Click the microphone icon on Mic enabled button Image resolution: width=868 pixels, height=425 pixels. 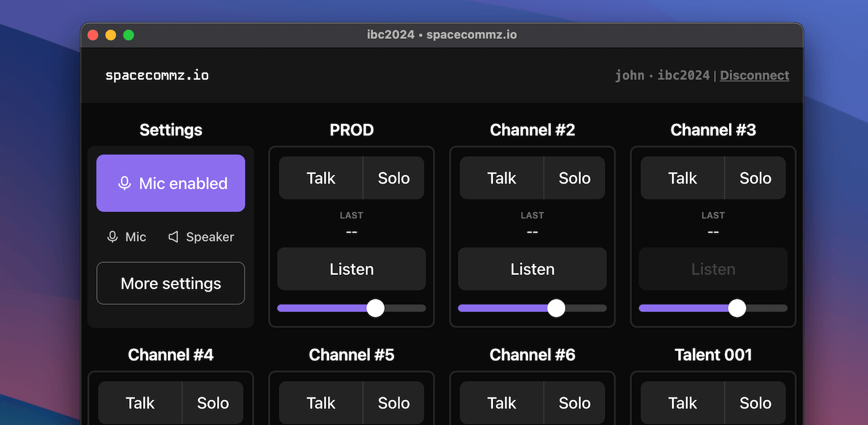tap(125, 183)
